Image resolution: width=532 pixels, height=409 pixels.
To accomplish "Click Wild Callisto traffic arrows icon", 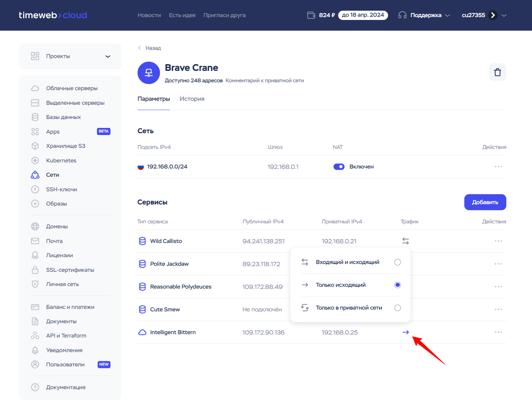I will coord(406,241).
